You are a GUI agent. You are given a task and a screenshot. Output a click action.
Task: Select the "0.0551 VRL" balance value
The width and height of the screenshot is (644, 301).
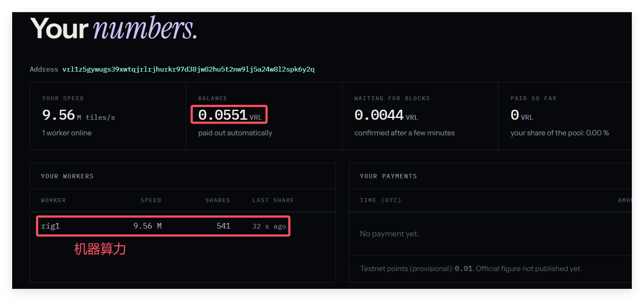tap(230, 115)
